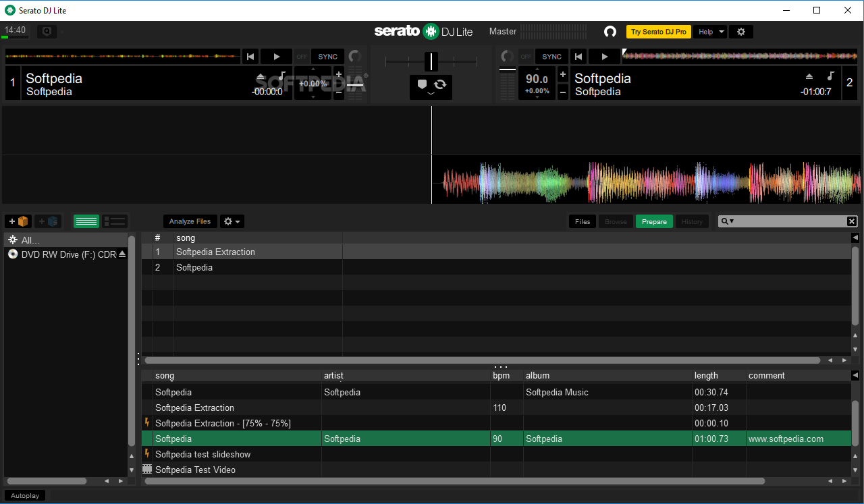Add a new crate with orange box icon
864x504 pixels.
tap(18, 221)
